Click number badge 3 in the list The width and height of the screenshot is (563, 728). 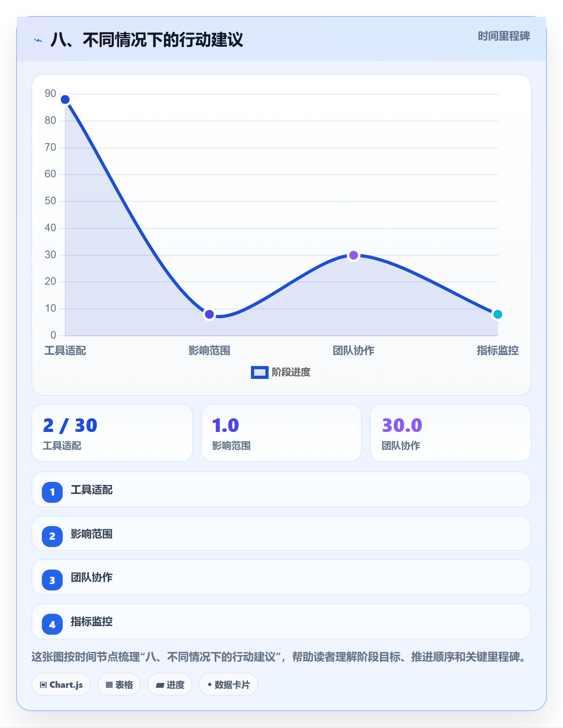[52, 580]
